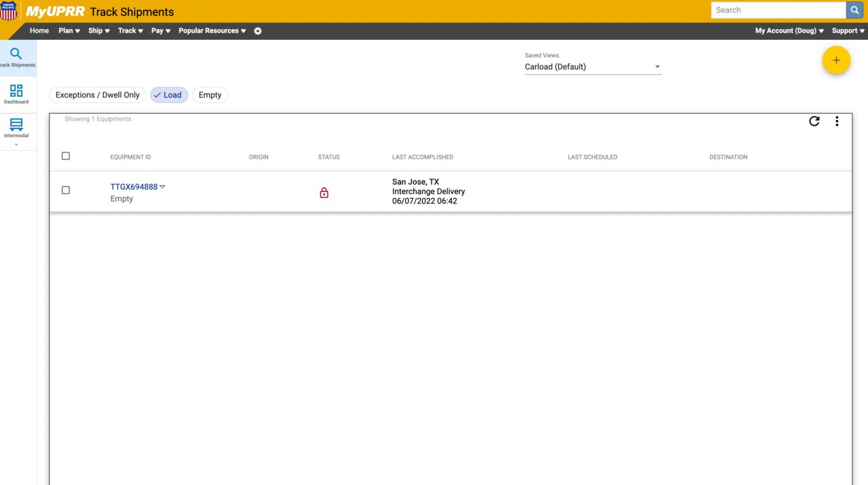This screenshot has width=868, height=485.
Task: Click the Destination column header
Action: (x=728, y=157)
